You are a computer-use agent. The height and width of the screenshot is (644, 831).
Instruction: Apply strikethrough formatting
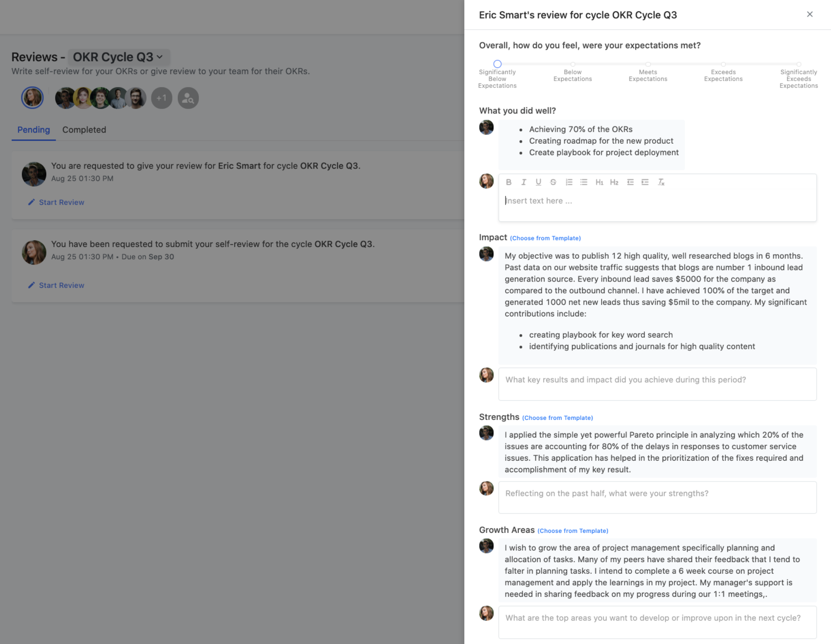pyautogui.click(x=553, y=182)
